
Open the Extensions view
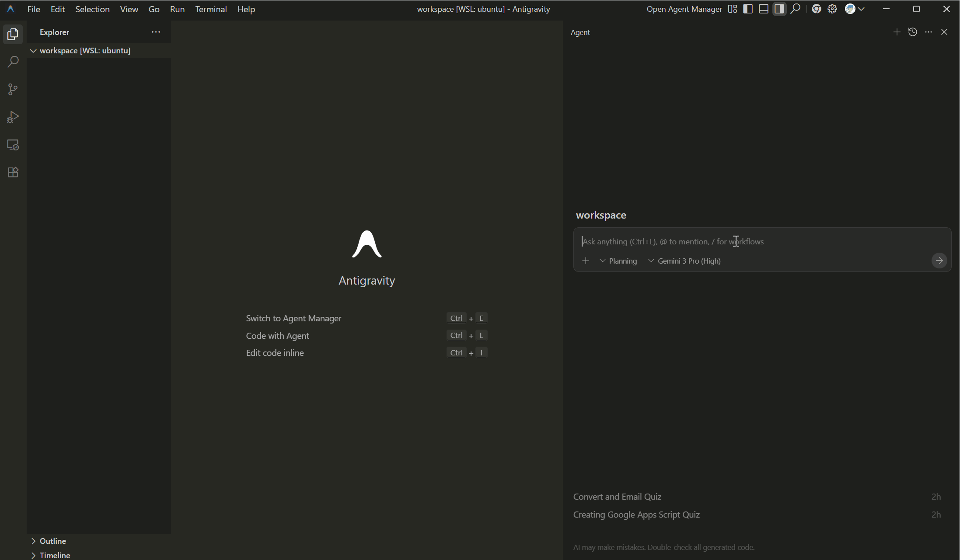tap(13, 172)
